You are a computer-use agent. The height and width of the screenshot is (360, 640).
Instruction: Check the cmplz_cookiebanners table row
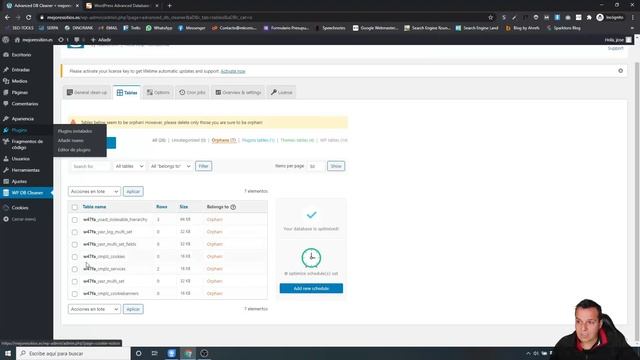[75, 294]
